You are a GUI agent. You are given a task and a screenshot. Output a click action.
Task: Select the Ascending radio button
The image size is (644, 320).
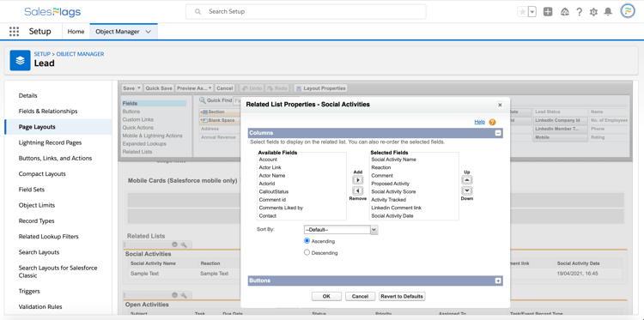307,241
